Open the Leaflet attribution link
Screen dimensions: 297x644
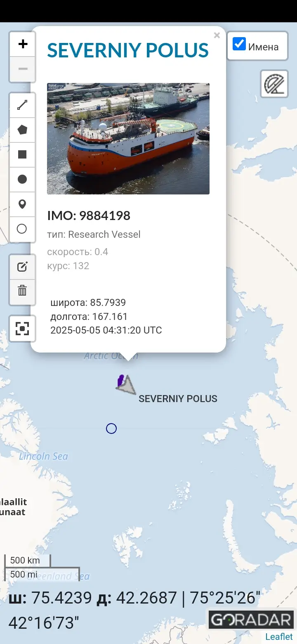[279, 637]
